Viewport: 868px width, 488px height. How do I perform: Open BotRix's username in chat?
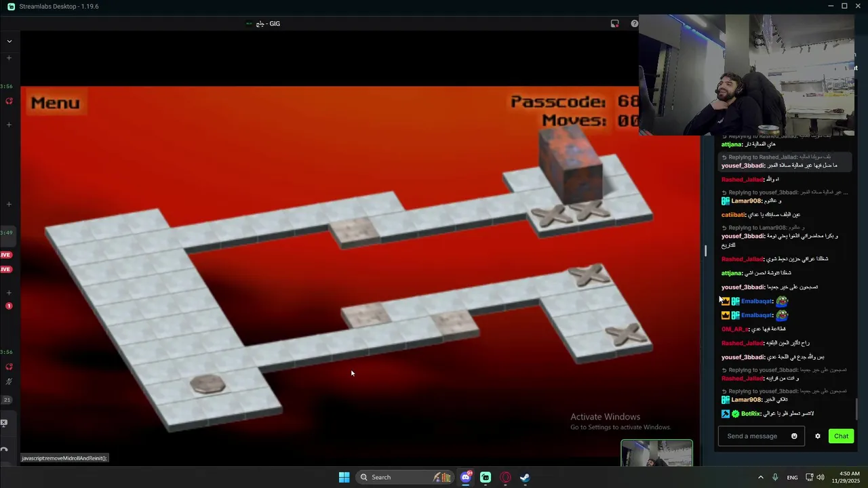coord(752,413)
